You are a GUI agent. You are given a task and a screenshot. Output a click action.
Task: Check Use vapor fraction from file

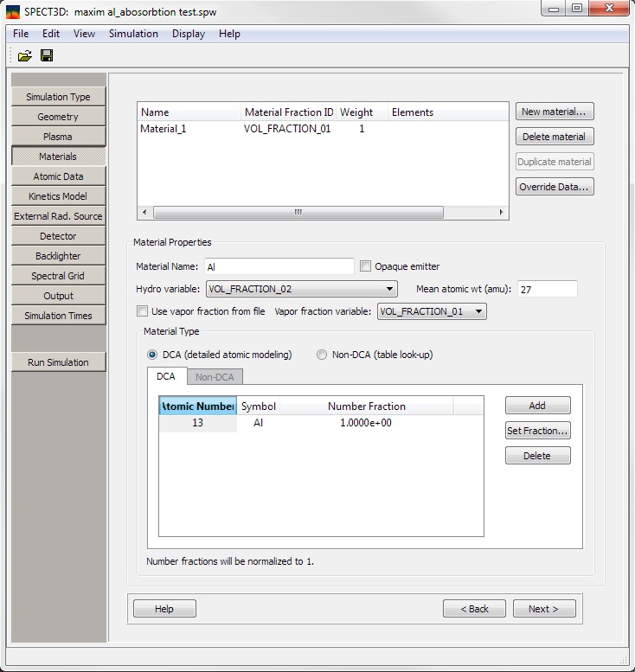pyautogui.click(x=143, y=311)
